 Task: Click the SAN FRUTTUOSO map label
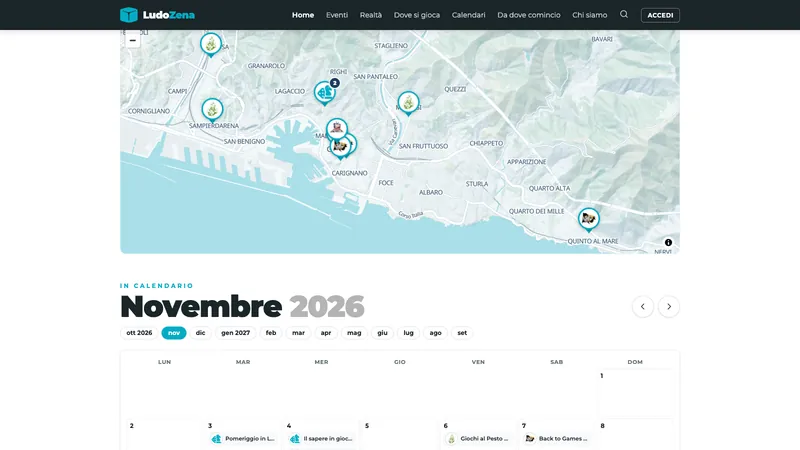pyautogui.click(x=423, y=146)
